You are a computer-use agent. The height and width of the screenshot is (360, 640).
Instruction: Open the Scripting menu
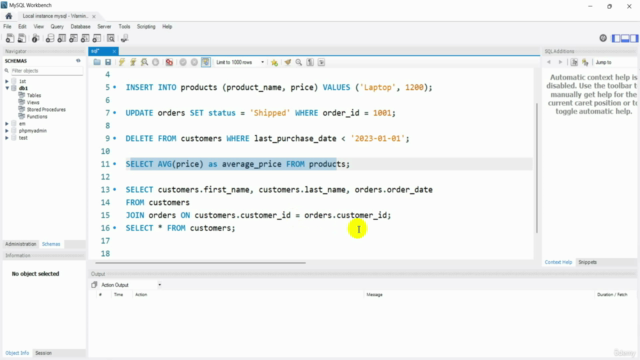tap(146, 27)
